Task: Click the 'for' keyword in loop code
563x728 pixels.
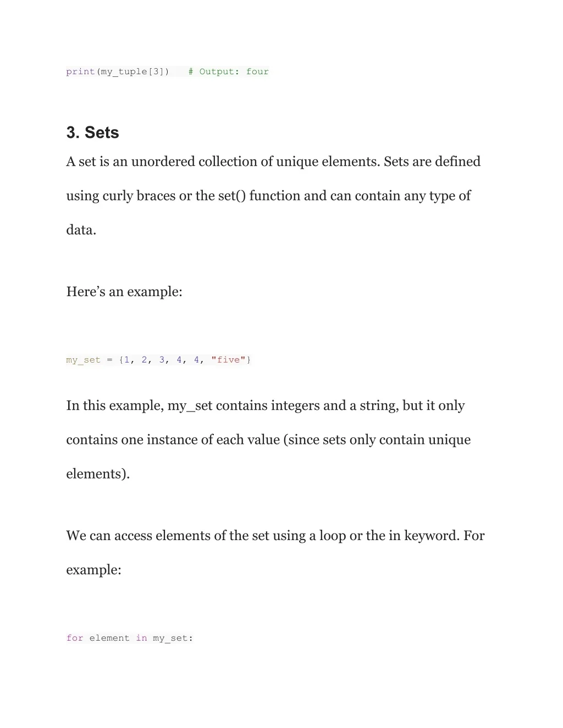Action: 75,638
